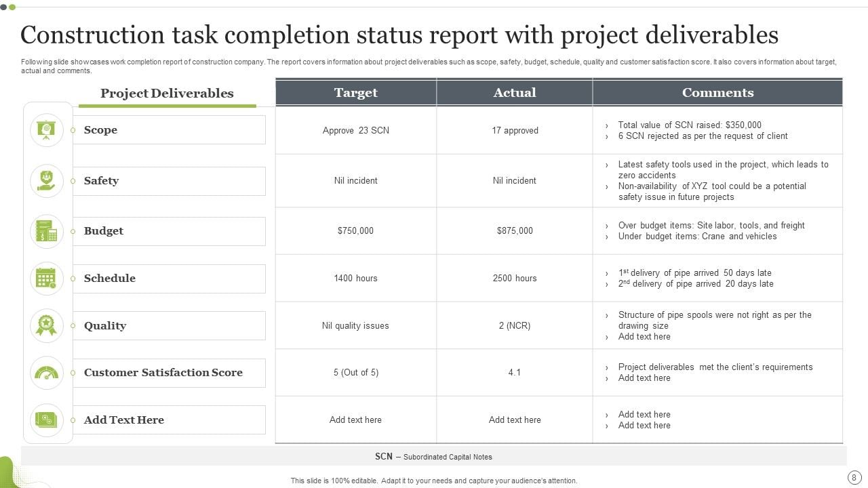Click the Target column header

[356, 92]
